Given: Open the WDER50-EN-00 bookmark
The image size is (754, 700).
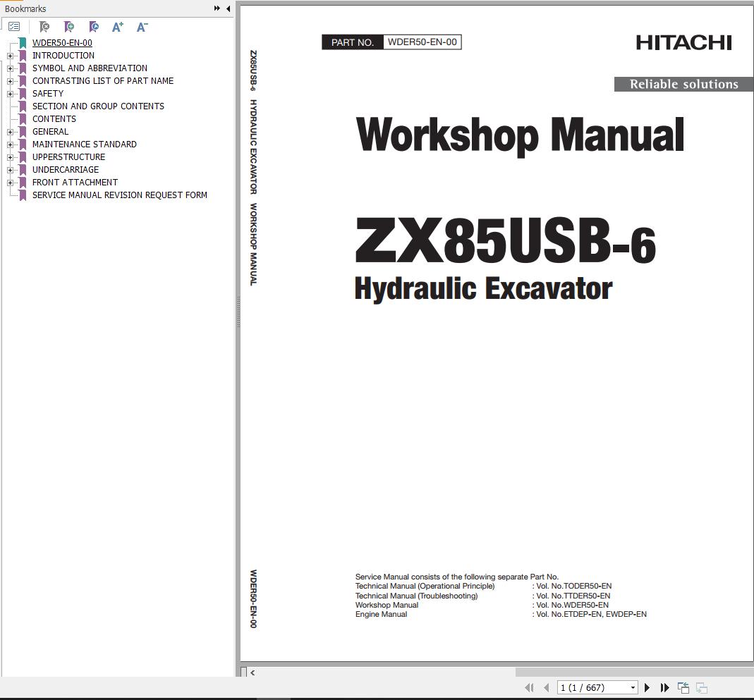Looking at the screenshot, I should [x=62, y=43].
